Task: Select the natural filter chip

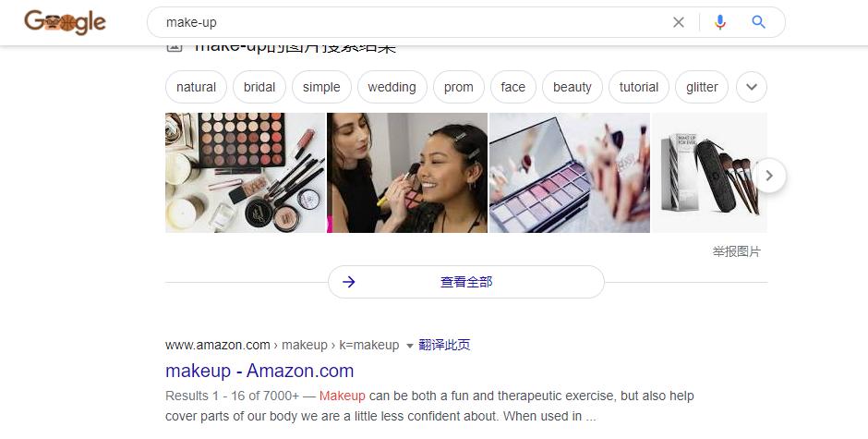Action: click(196, 87)
